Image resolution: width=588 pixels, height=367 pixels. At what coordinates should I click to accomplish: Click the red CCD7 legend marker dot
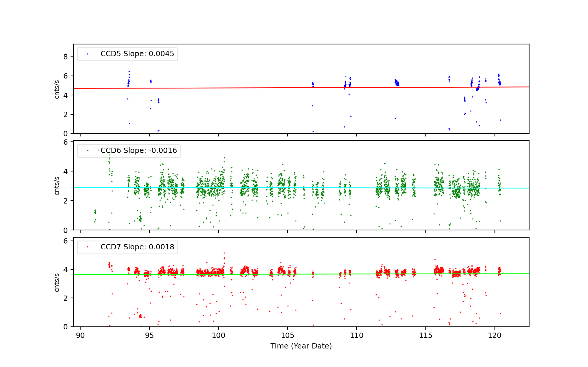coord(88,247)
